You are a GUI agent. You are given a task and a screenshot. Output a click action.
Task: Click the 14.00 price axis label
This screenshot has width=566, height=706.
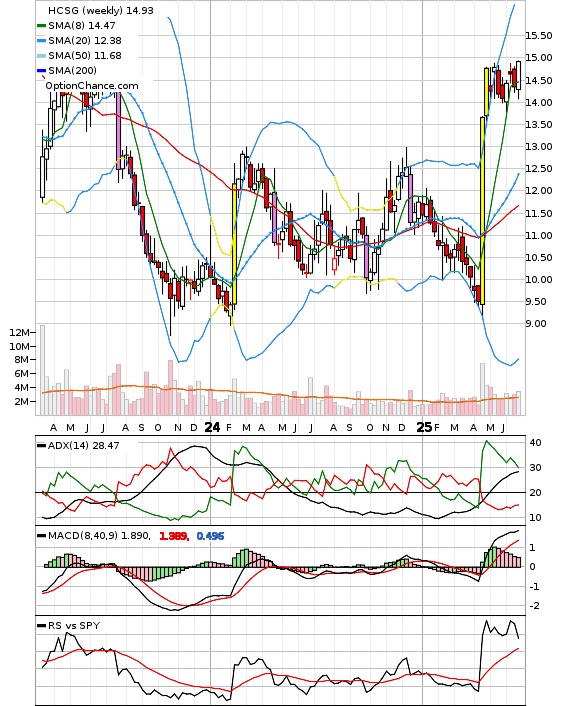click(x=539, y=103)
